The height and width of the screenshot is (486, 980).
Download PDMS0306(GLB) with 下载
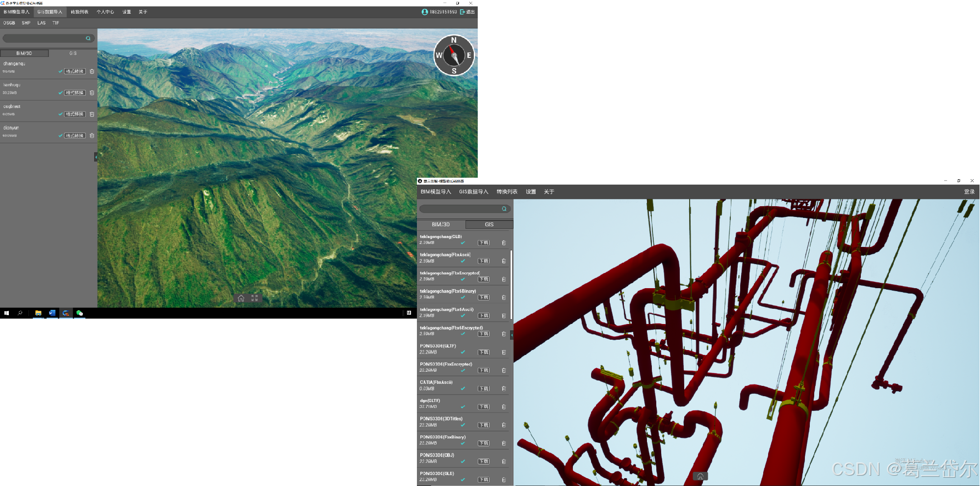point(484,480)
